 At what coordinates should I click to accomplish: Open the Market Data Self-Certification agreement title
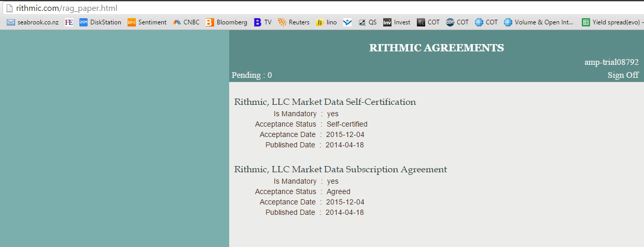[x=325, y=102]
